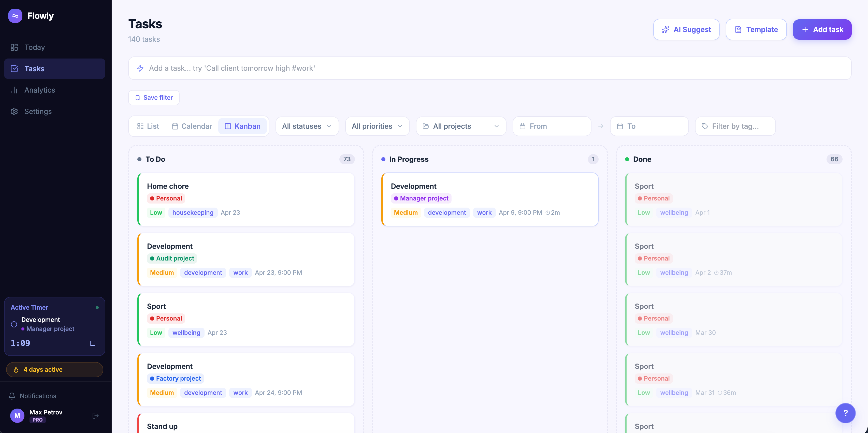868x433 pixels.
Task: Click the Add task button
Action: [822, 29]
